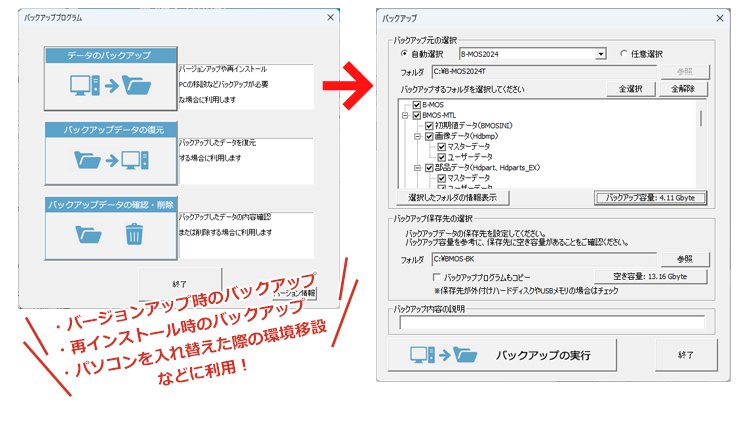The image size is (750, 421).
Task: Close the バックアップ window
Action: (720, 18)
